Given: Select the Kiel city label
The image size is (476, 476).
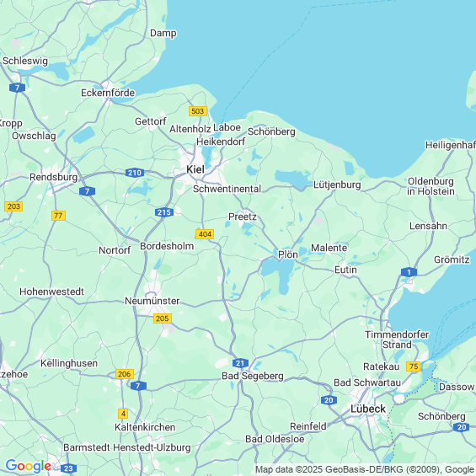Looking at the screenshot, I should (195, 169).
